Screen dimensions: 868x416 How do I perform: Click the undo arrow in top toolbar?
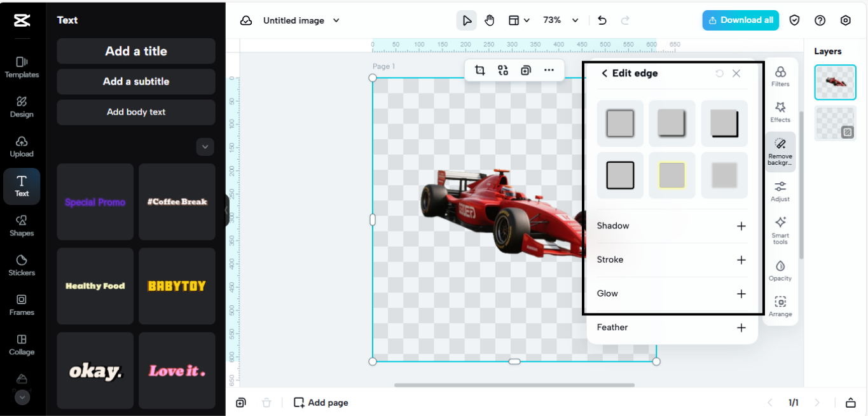[602, 20]
